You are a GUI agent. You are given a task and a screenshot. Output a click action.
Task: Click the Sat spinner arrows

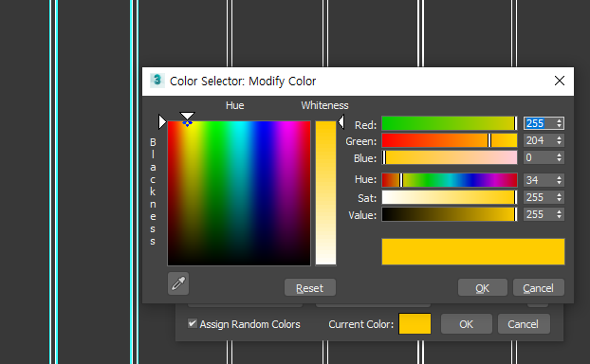(x=559, y=197)
